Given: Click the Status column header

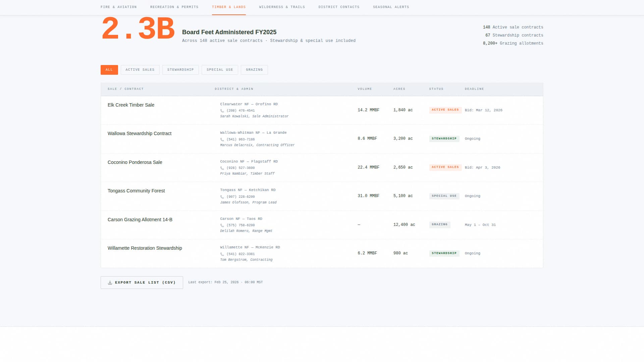Looking at the screenshot, I should (436, 89).
